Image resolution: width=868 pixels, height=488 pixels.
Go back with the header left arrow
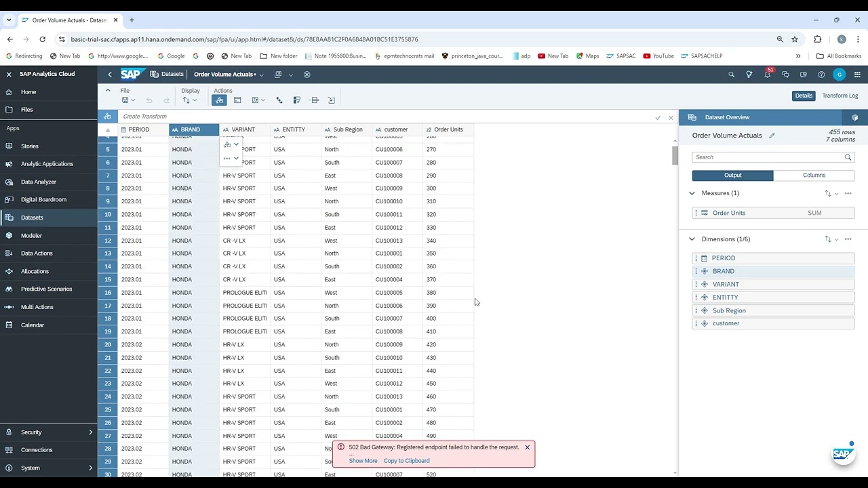(110, 75)
